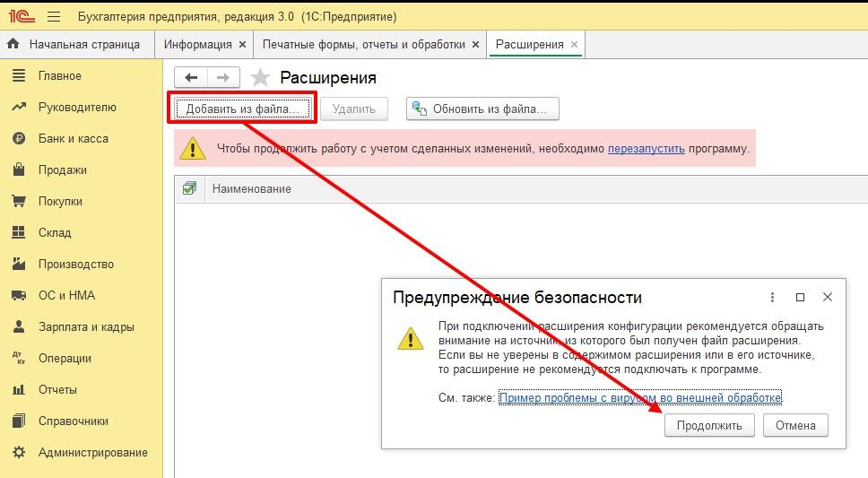Screen dimensions: 868x478
Task: Close the Расширения tab
Action: click(574, 45)
